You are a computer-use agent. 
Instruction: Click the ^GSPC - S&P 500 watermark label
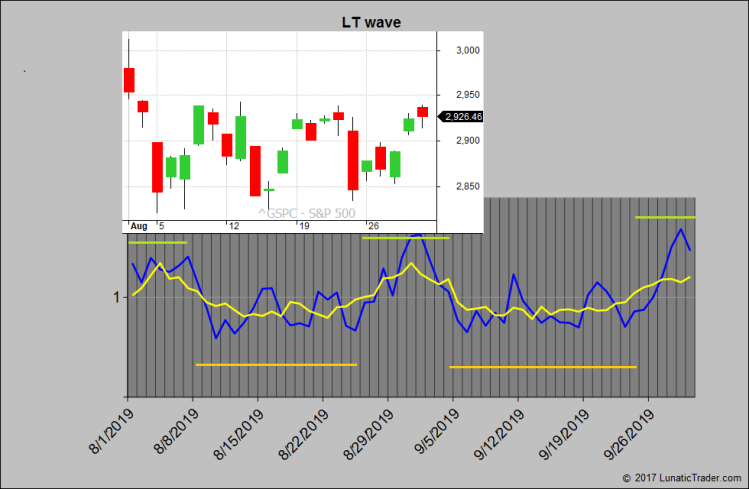306,211
